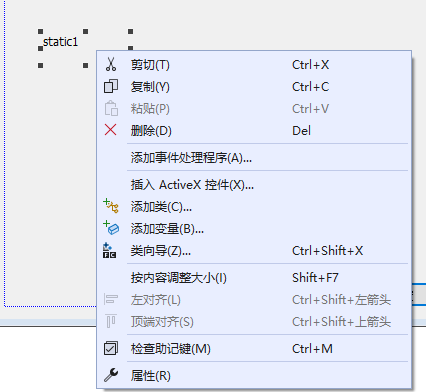Select 按内容调整大小(I) menu entry
Viewport: 426px width, 392px height.
[254, 277]
